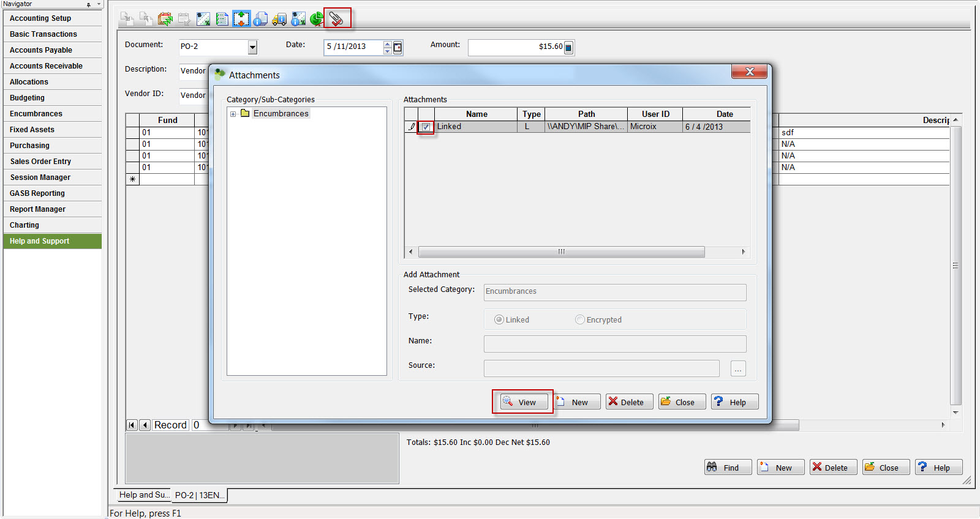Select the Encrypted type radio button
Image resolution: width=980 pixels, height=519 pixels.
(x=579, y=319)
